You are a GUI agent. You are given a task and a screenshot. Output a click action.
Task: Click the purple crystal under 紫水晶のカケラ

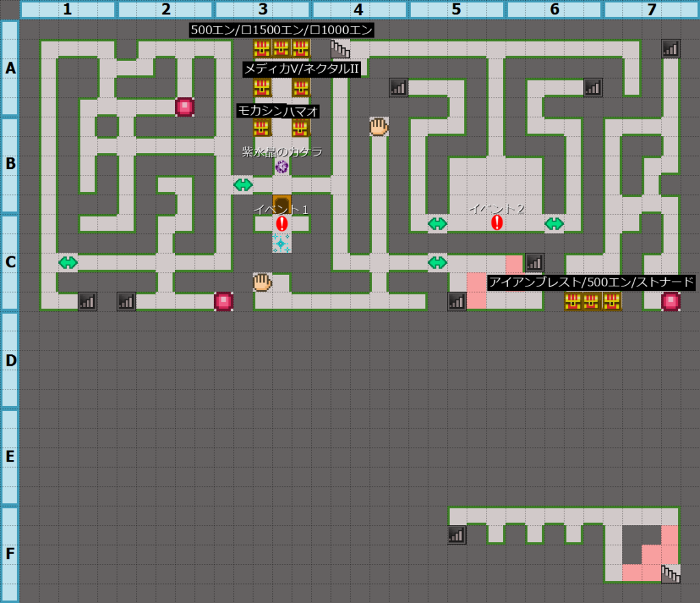pyautogui.click(x=282, y=166)
